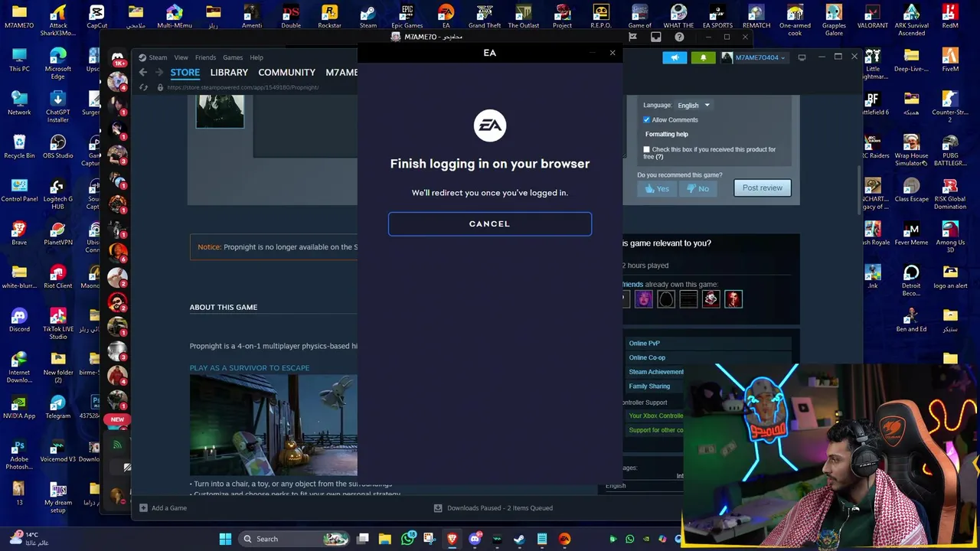Check the received product for free box
The height and width of the screenshot is (551, 980).
pos(647,150)
